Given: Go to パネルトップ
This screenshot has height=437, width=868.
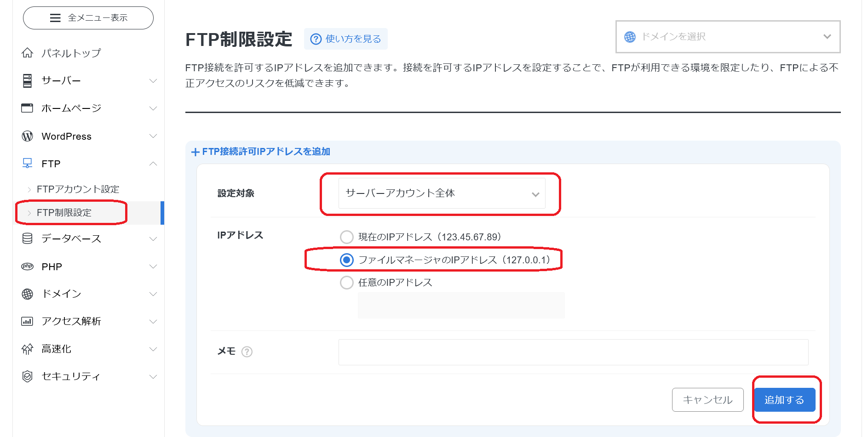Looking at the screenshot, I should click(x=71, y=53).
